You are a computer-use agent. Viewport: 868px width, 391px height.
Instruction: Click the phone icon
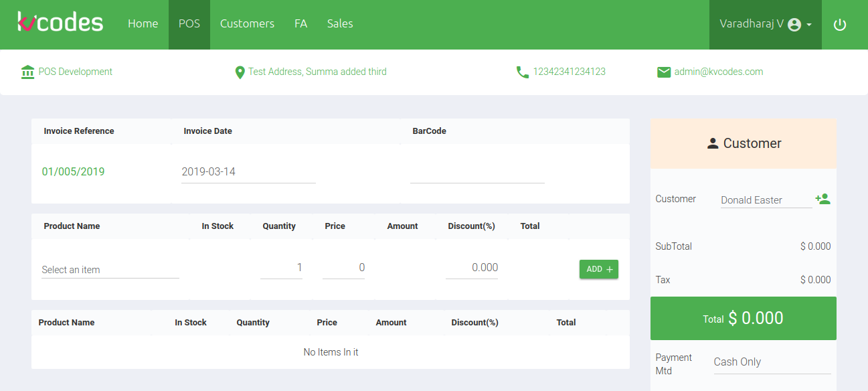523,72
